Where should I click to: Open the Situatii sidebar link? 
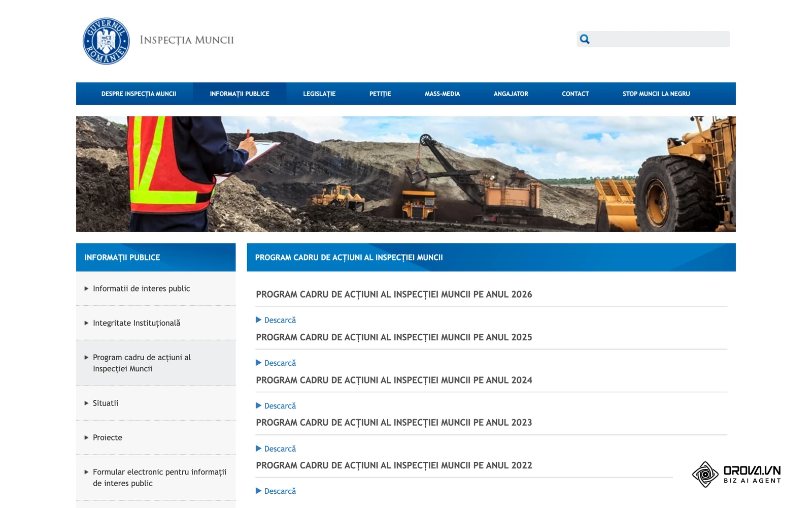pyautogui.click(x=106, y=403)
